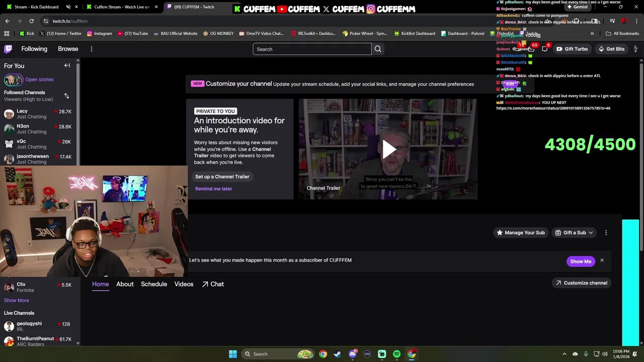The height and width of the screenshot is (362, 644).
Task: Open Spotify from the taskbar
Action: [396, 354]
